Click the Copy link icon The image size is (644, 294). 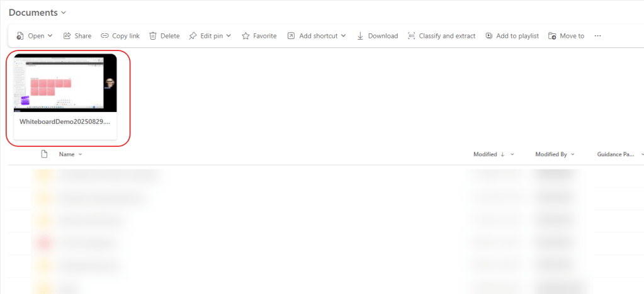click(105, 36)
